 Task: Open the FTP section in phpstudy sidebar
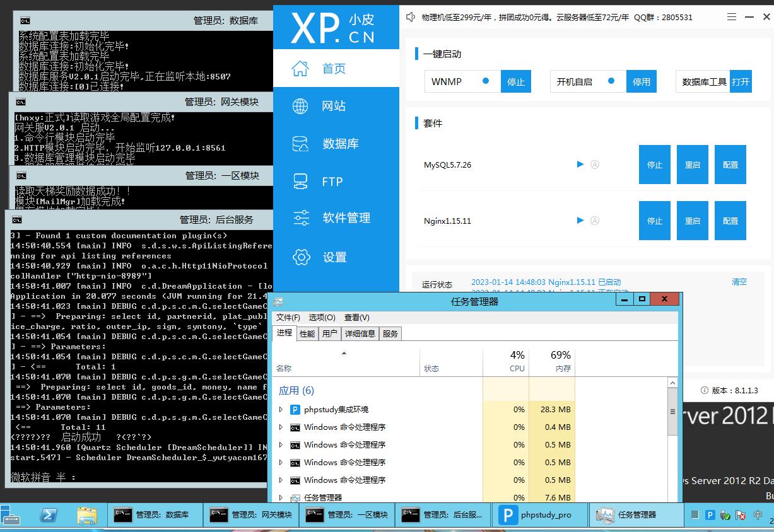tap(336, 182)
